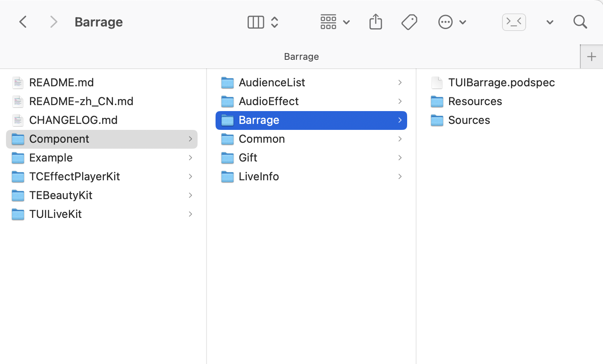This screenshot has width=603, height=364.
Task: Select the TUIBarrage.podspec file
Action: pyautogui.click(x=501, y=82)
